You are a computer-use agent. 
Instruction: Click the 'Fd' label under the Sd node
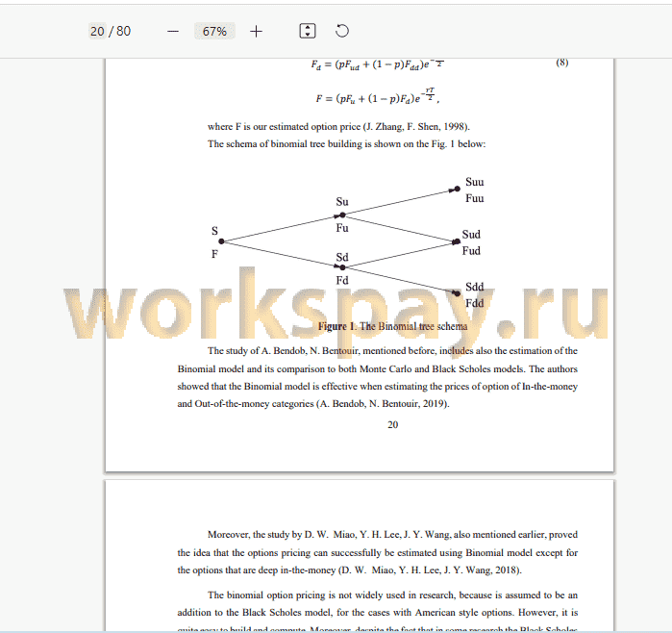coord(342,280)
